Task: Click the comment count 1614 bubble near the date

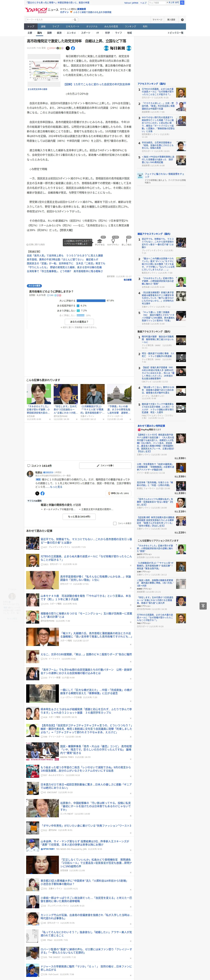Action: point(52,48)
